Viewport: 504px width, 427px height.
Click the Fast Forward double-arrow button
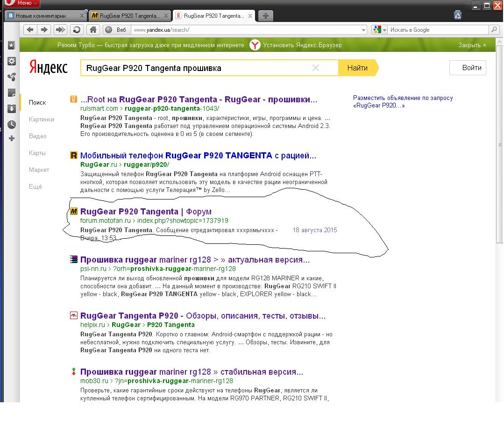(60, 30)
